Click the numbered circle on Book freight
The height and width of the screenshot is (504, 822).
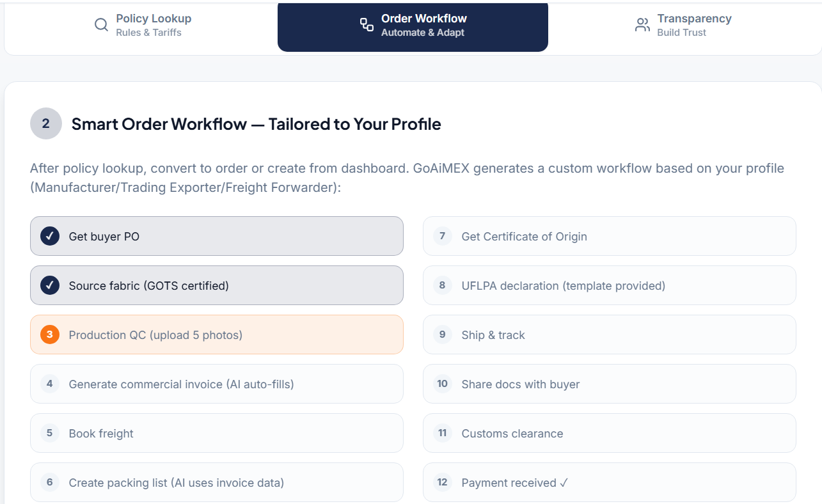49,433
